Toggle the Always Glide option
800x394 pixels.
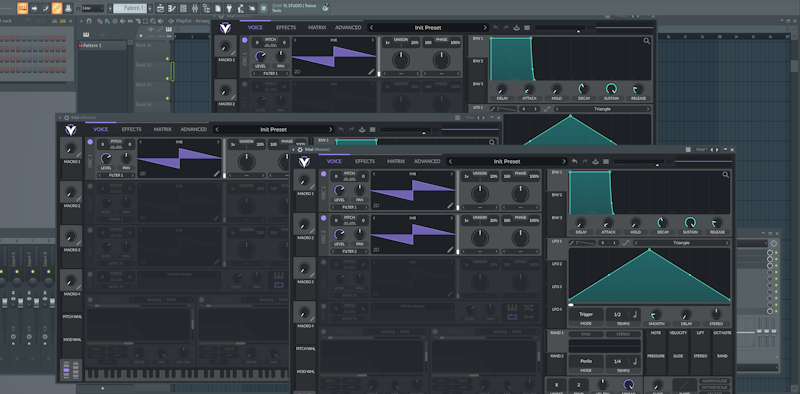point(715,381)
